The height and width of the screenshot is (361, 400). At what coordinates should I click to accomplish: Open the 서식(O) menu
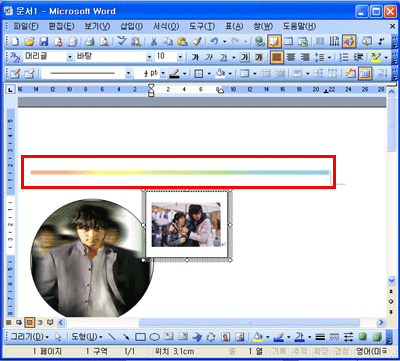166,26
